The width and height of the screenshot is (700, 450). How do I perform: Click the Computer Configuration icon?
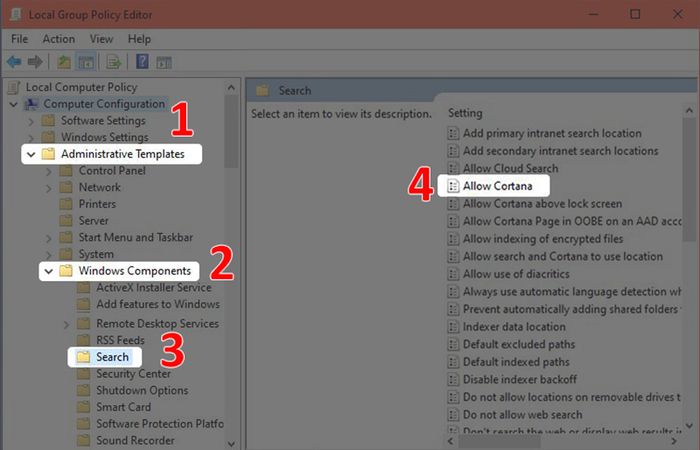pos(31,104)
